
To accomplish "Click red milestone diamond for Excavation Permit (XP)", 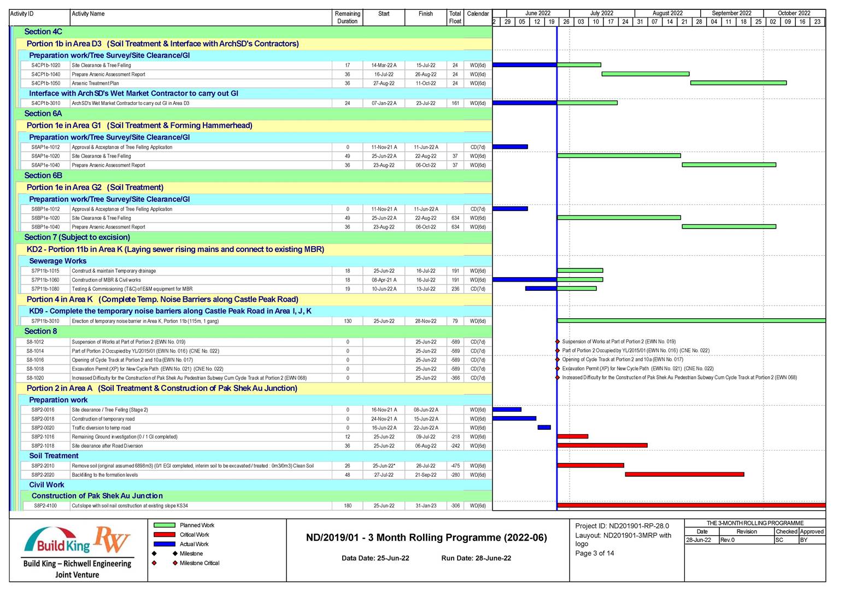I will coord(558,369).
